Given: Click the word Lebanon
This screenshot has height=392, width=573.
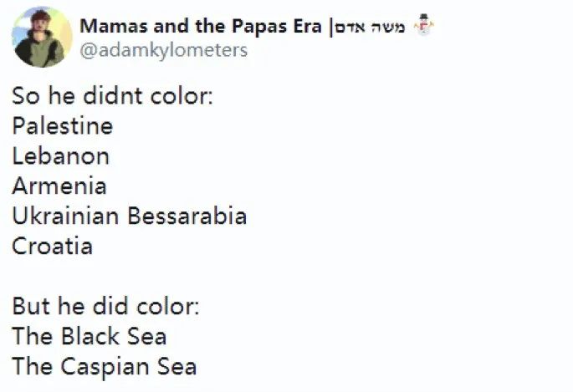Looking at the screenshot, I should coord(60,156).
